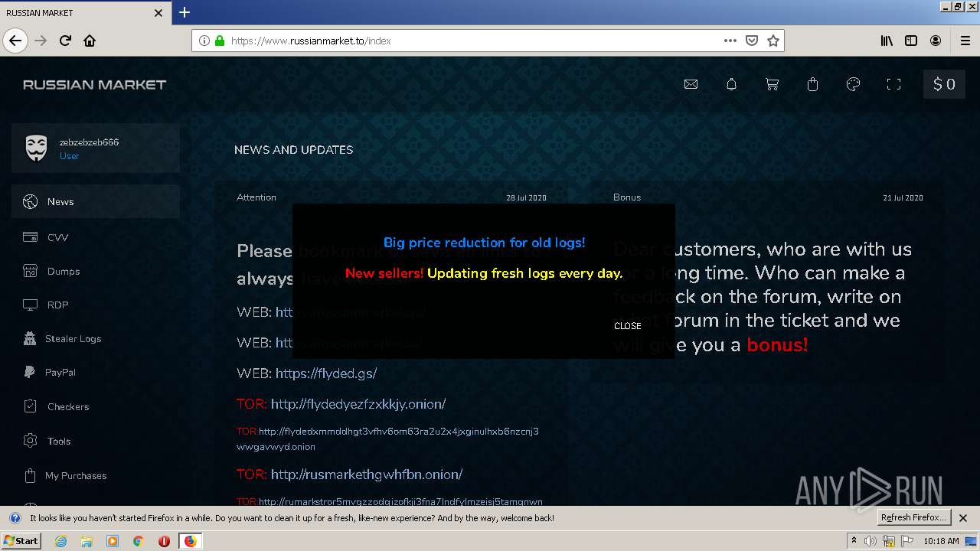The height and width of the screenshot is (551, 980).
Task: Open Opera from the taskbar
Action: pos(164,541)
